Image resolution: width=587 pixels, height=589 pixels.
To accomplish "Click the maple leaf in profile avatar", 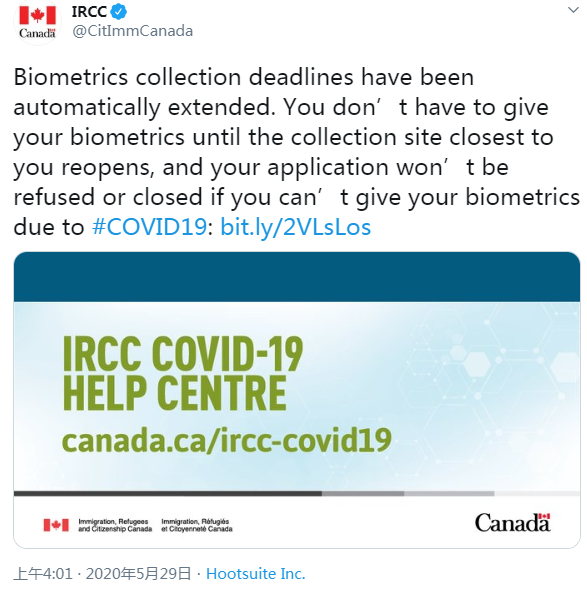I will pos(37,15).
